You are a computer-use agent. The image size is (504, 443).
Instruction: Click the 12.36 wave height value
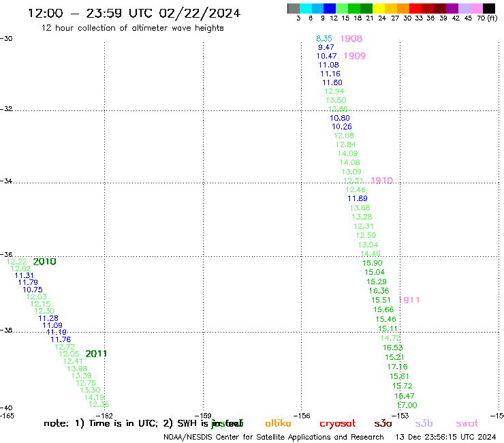[99, 405]
